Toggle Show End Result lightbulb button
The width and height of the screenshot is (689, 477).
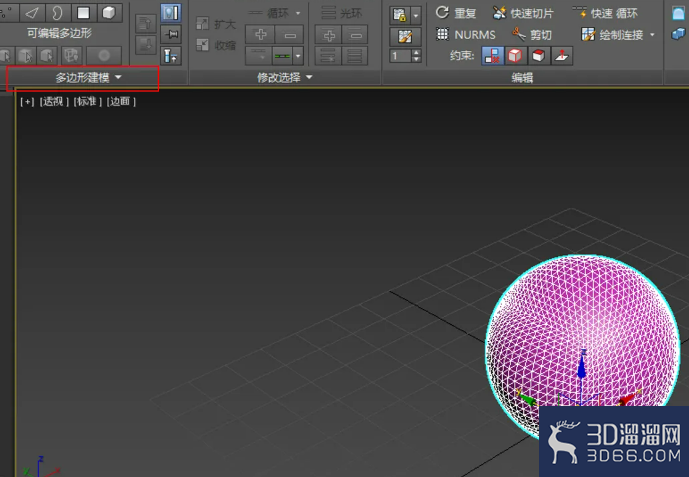click(x=170, y=13)
